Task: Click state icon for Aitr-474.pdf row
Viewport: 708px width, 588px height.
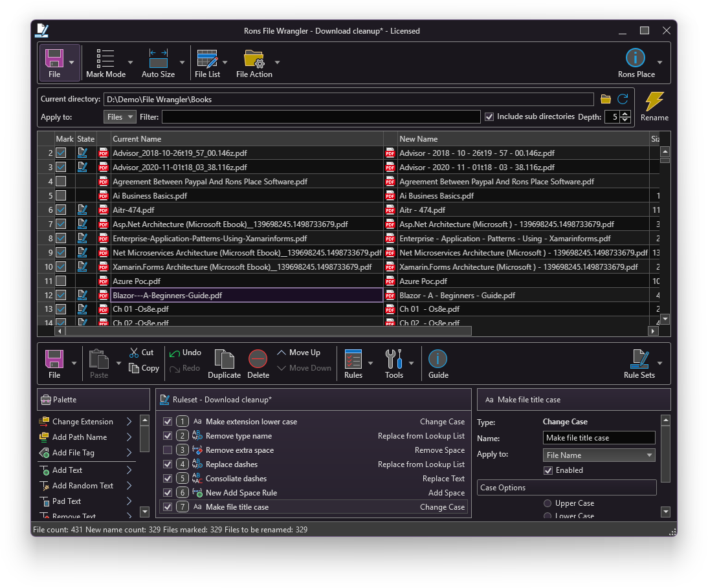Action: coord(82,210)
